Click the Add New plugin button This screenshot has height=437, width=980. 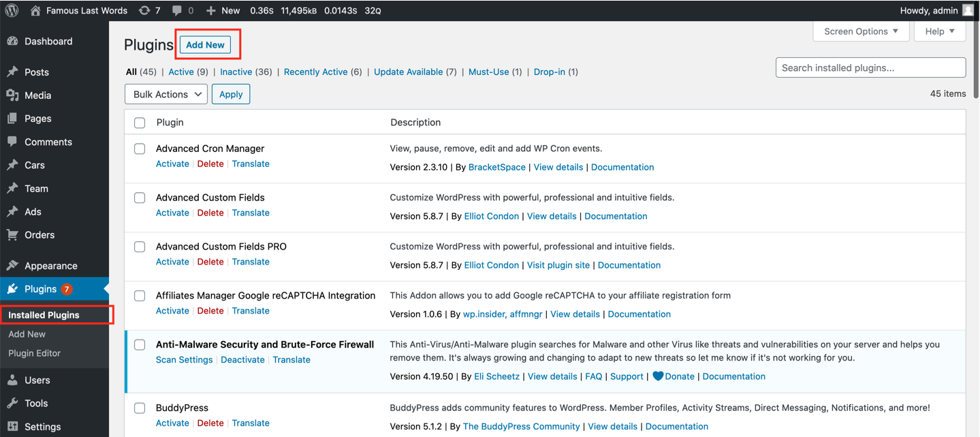pos(205,45)
